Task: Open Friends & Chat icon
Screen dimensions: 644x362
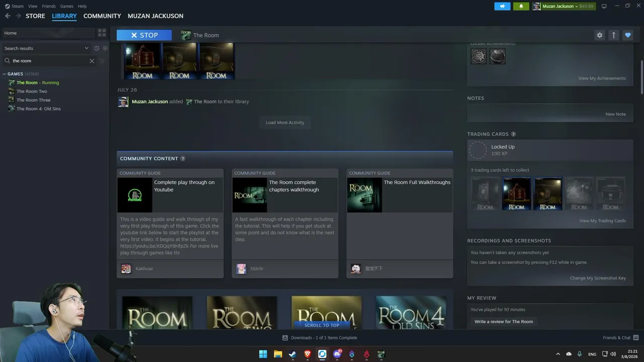Action: click(636, 338)
